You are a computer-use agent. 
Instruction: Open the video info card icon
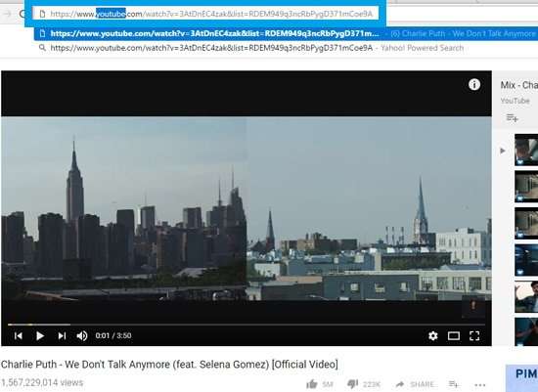pyautogui.click(x=474, y=84)
